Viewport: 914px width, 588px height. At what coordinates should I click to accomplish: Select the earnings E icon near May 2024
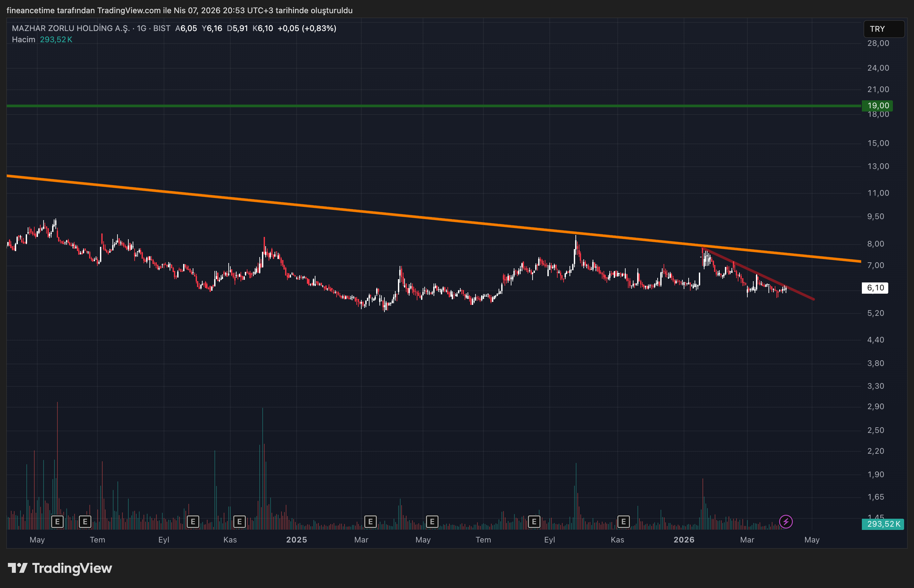[57, 521]
